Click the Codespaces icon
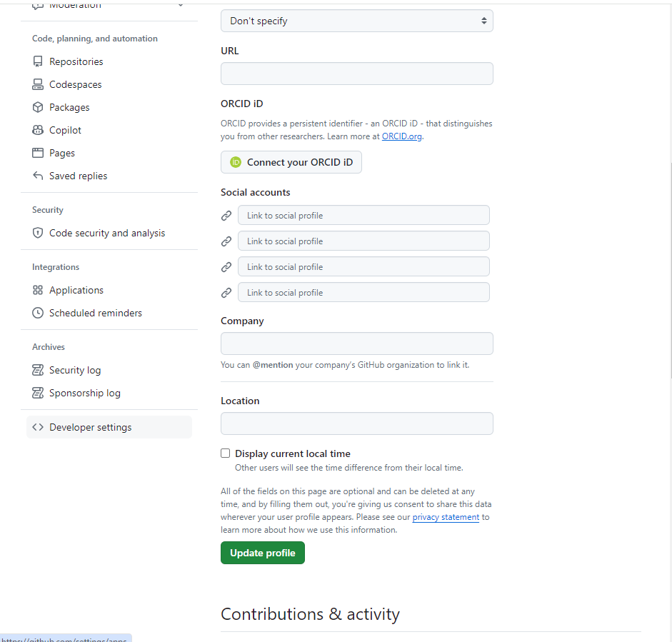This screenshot has height=642, width=672. coord(38,84)
